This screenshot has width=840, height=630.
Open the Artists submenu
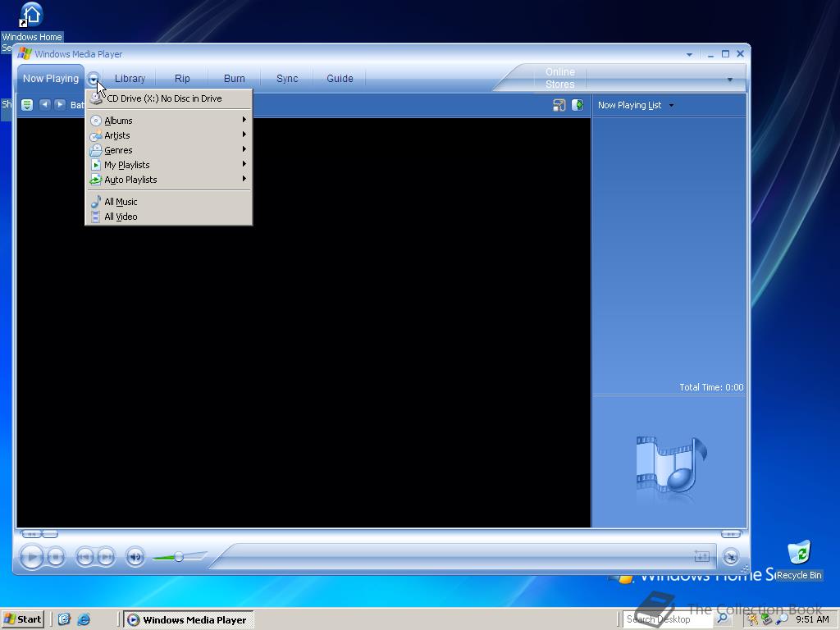(x=169, y=135)
